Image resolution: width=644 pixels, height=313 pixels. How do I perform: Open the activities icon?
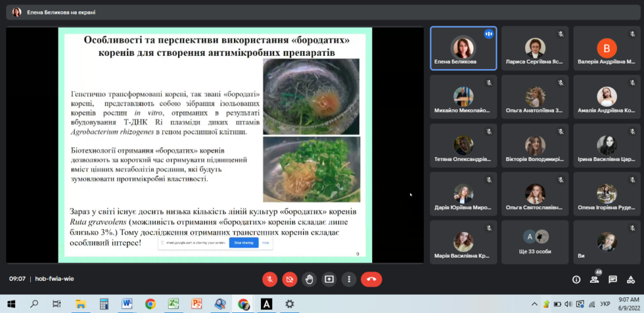(x=631, y=279)
